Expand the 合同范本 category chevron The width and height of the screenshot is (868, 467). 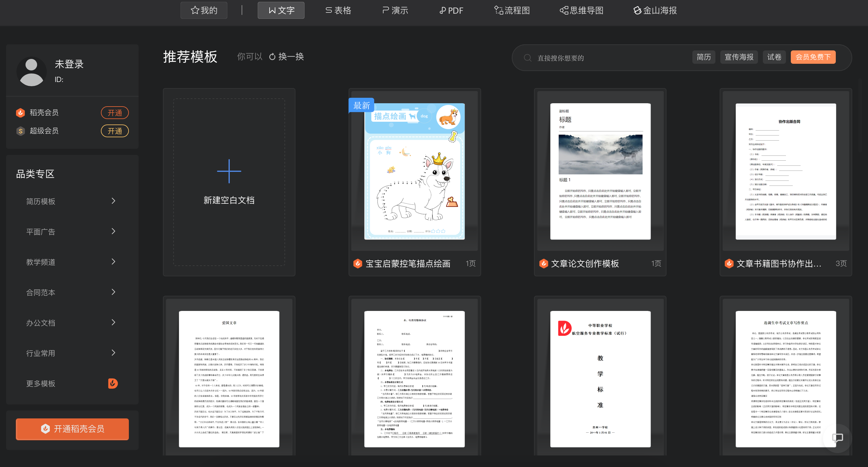(113, 292)
